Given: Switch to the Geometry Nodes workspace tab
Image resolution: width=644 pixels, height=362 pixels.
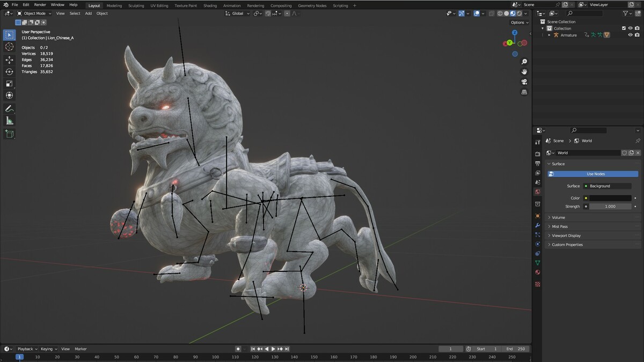Looking at the screenshot, I should (312, 5).
